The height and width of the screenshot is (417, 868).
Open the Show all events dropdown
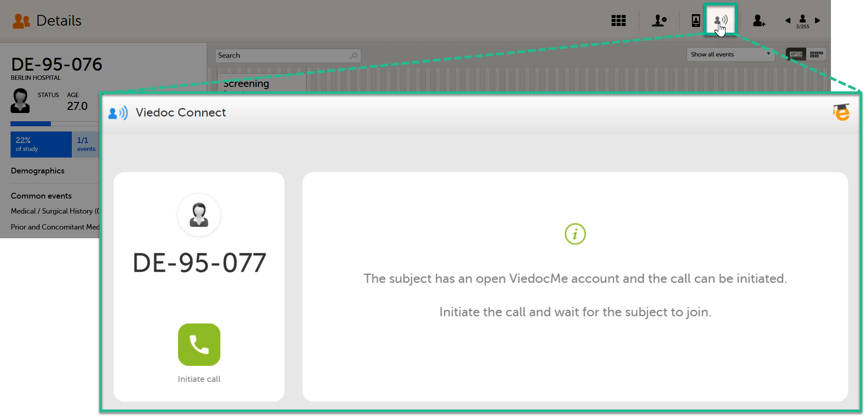pos(730,54)
